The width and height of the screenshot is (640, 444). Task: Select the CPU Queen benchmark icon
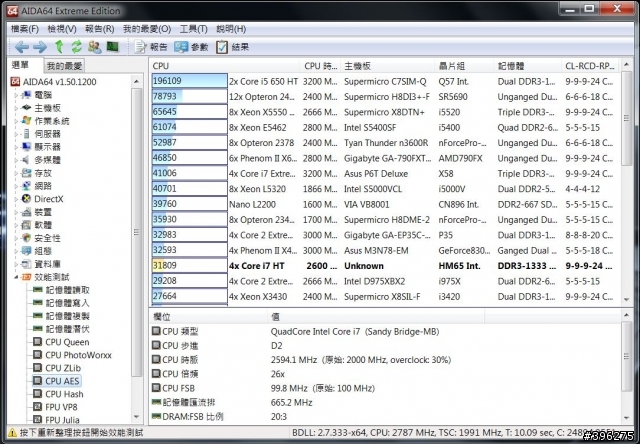pos(37,342)
